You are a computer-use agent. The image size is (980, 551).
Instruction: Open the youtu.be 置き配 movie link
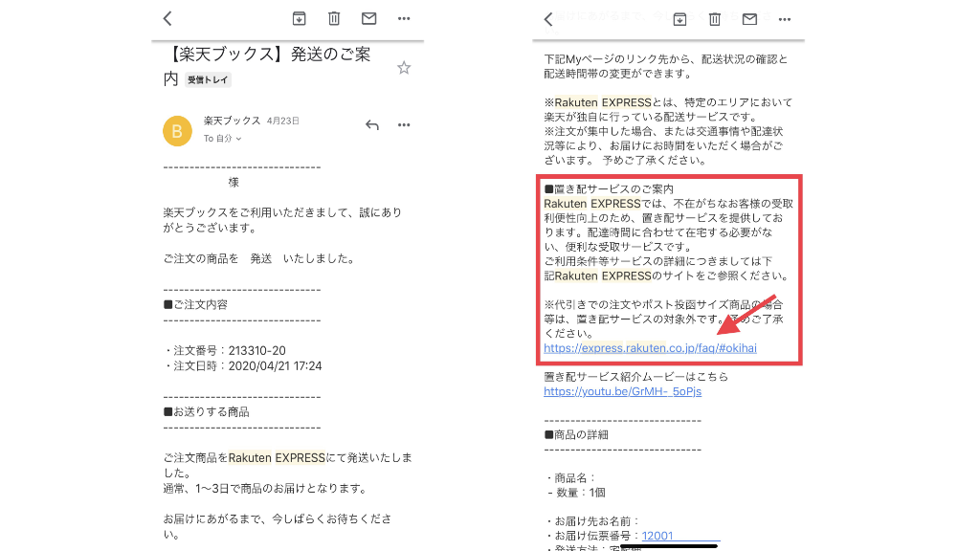click(607, 391)
